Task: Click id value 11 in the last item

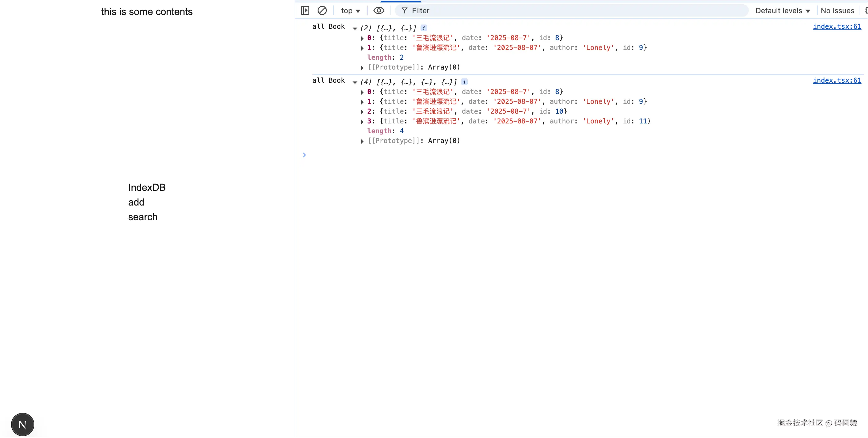Action: [x=643, y=121]
